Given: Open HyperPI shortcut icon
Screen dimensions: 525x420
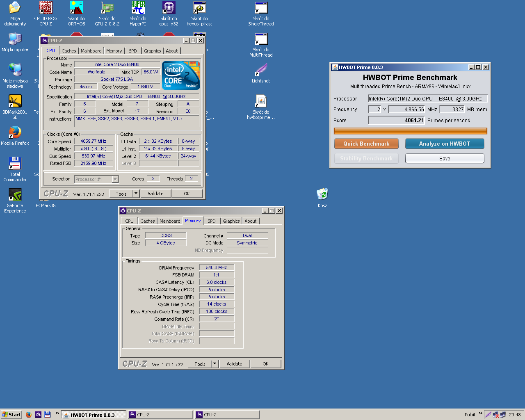Looking at the screenshot, I should (138, 14).
